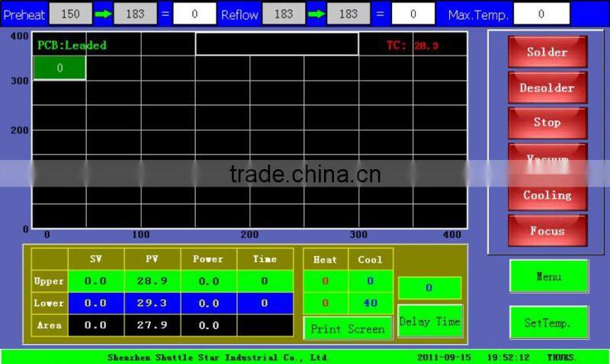Click the empty white box atop the graph
Screen dimensions: 610x364
coord(277,43)
